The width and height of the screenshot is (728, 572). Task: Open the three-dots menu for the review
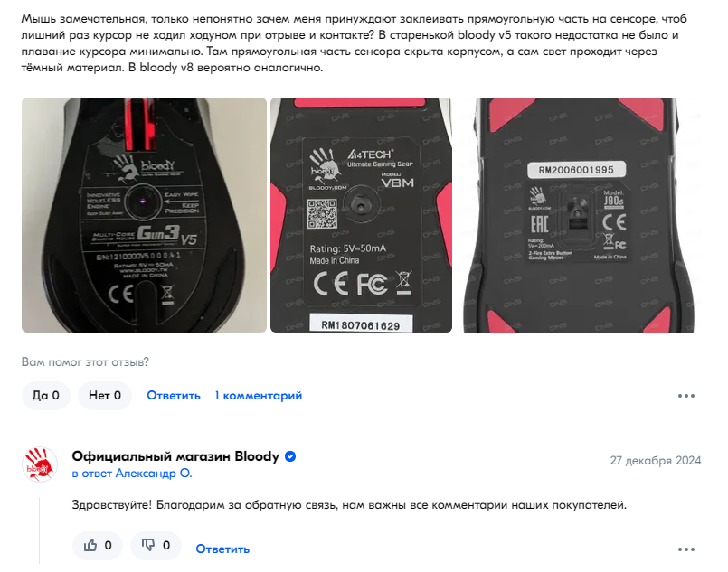coord(686,396)
